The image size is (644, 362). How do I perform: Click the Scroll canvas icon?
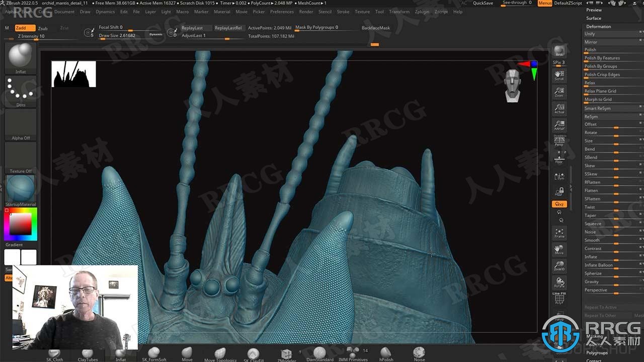click(x=559, y=75)
